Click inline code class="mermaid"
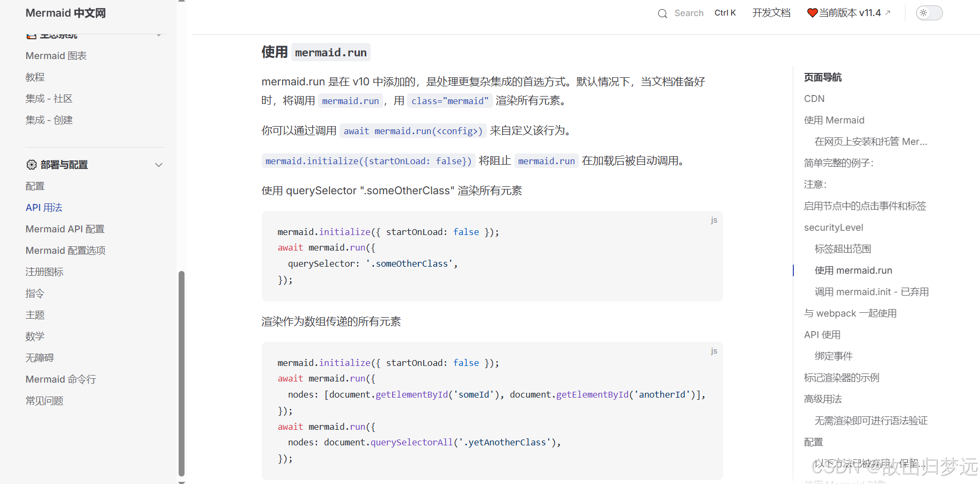Image resolution: width=980 pixels, height=484 pixels. point(450,101)
